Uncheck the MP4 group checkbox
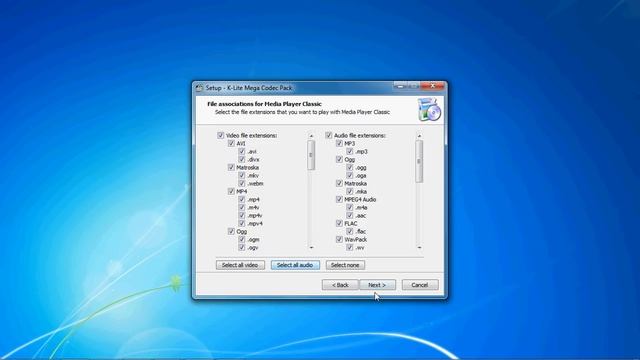Image resolution: width=640 pixels, height=360 pixels. tap(231, 191)
